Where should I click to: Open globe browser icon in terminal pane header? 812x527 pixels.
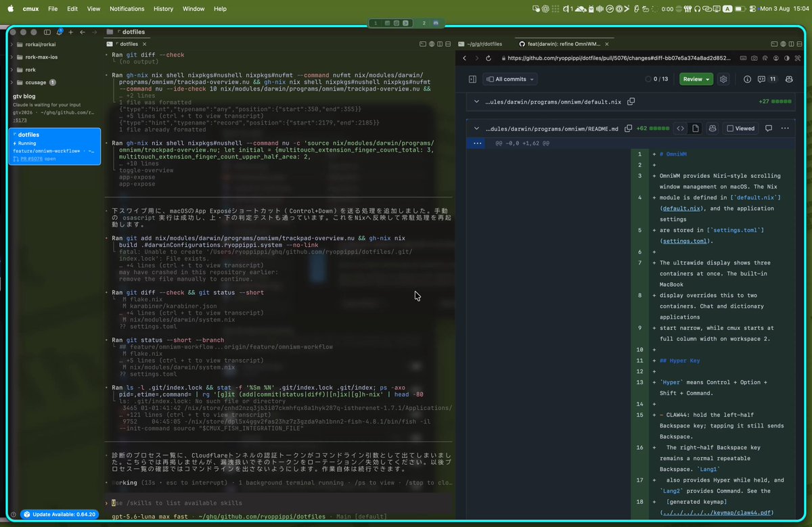432,44
